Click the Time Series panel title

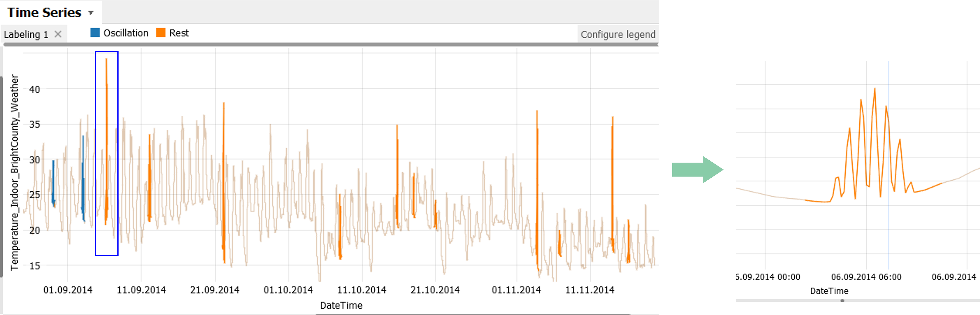click(44, 13)
